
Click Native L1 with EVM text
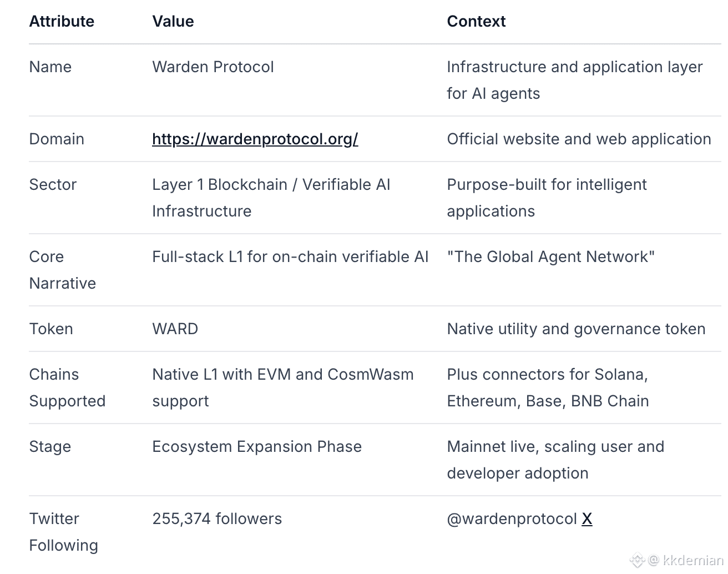click(x=282, y=374)
